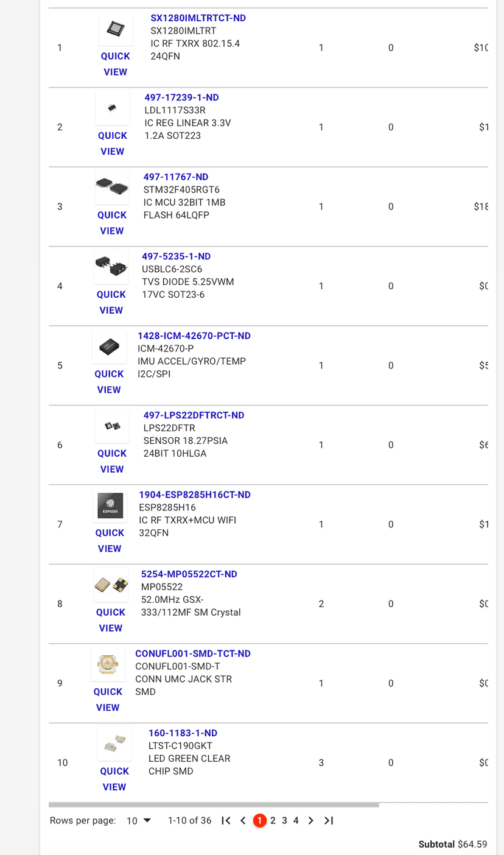Viewport: 504px width, 855px height.
Task: Switch to page 4 of results
Action: pyautogui.click(x=296, y=820)
